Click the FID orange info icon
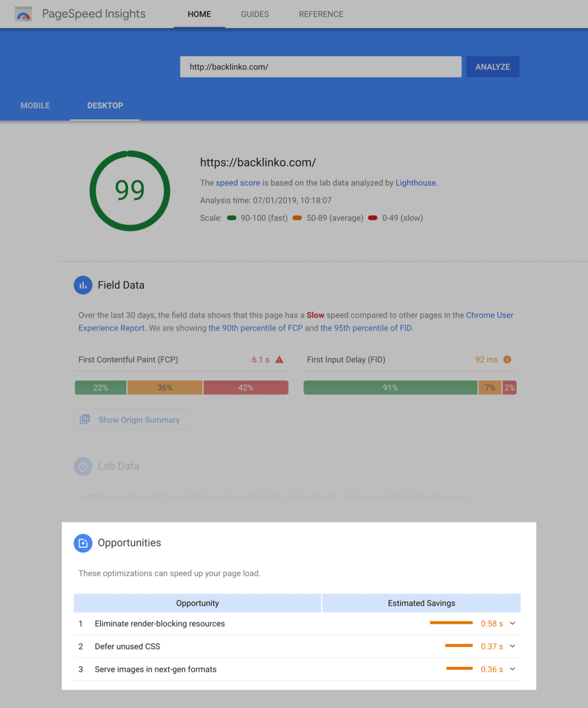The width and height of the screenshot is (588, 708). pyautogui.click(x=507, y=360)
